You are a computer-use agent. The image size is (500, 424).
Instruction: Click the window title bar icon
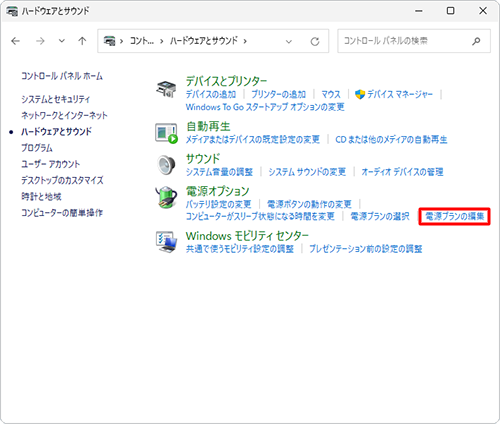click(x=12, y=11)
